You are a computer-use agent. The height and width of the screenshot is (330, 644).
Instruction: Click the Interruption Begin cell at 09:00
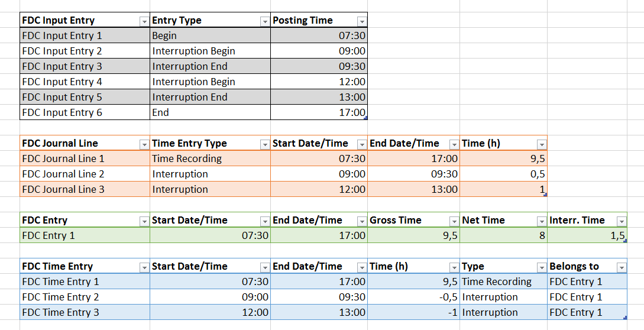pos(210,51)
